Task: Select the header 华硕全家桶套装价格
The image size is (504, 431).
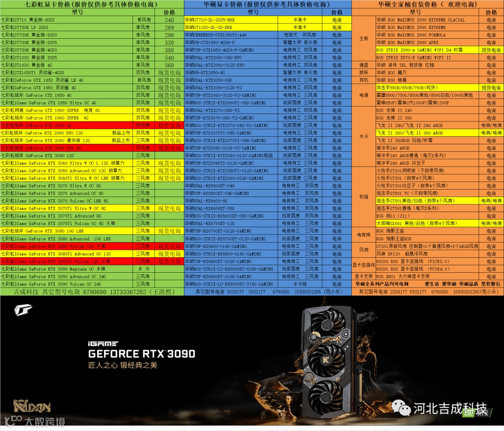Action: [x=427, y=4]
